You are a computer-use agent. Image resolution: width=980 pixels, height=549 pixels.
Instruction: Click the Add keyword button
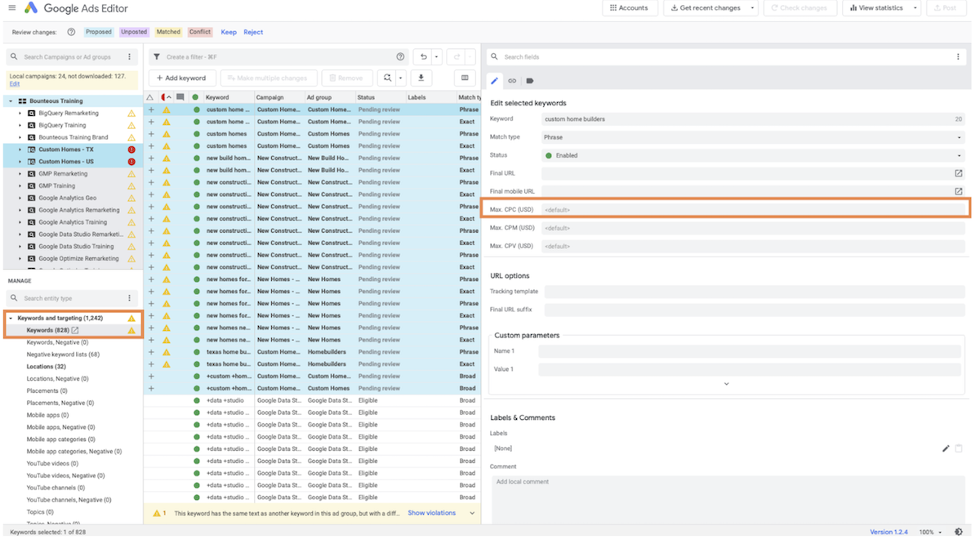181,78
